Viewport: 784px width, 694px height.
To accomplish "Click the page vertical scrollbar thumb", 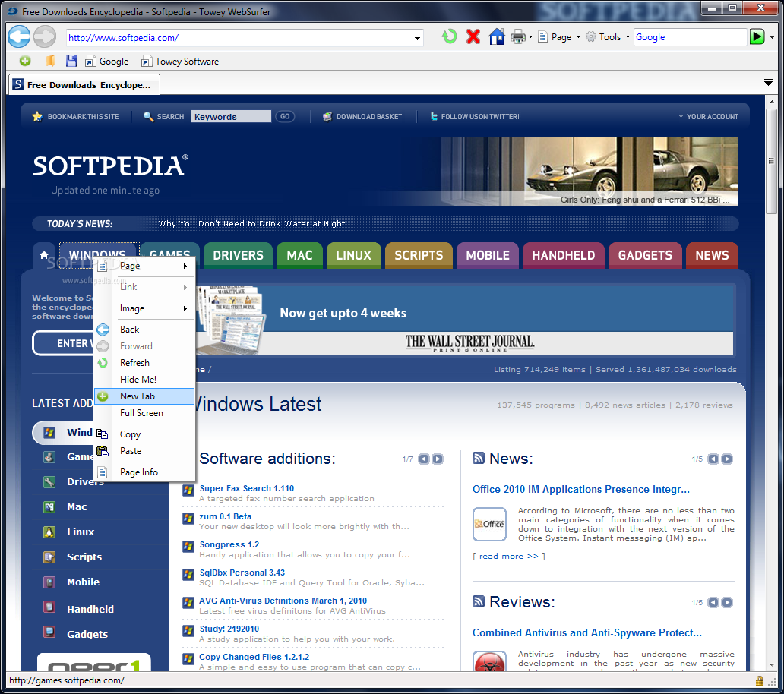I will pos(771,161).
